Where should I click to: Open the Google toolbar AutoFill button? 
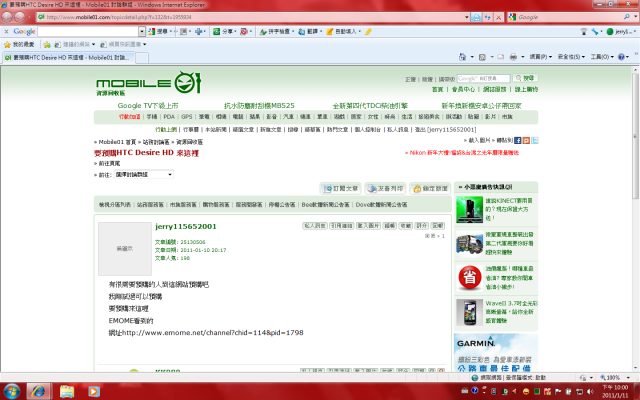[343, 31]
